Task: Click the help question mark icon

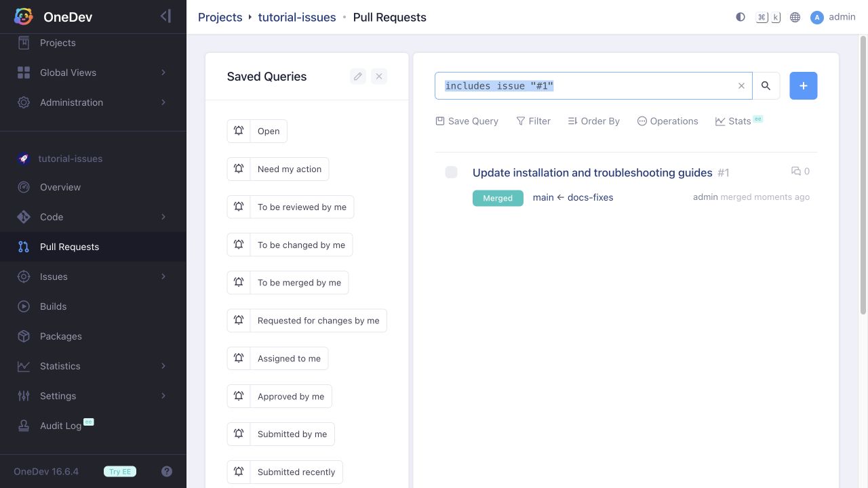Action: coord(167,472)
